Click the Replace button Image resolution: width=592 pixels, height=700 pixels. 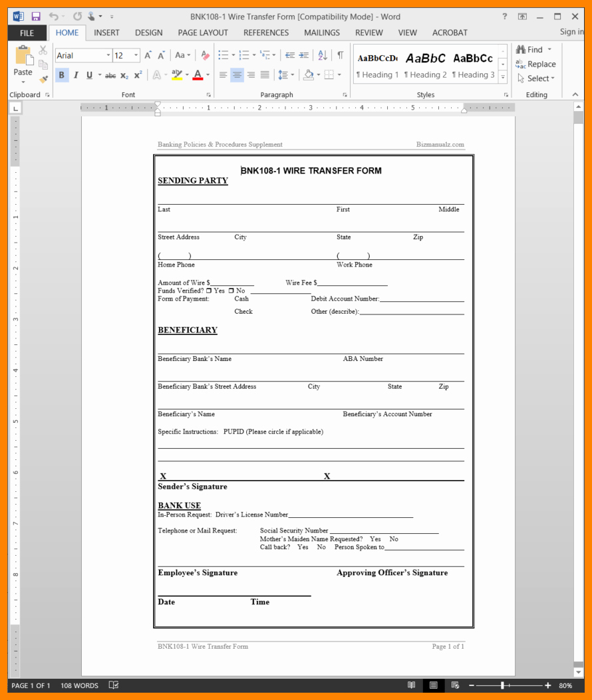point(535,64)
